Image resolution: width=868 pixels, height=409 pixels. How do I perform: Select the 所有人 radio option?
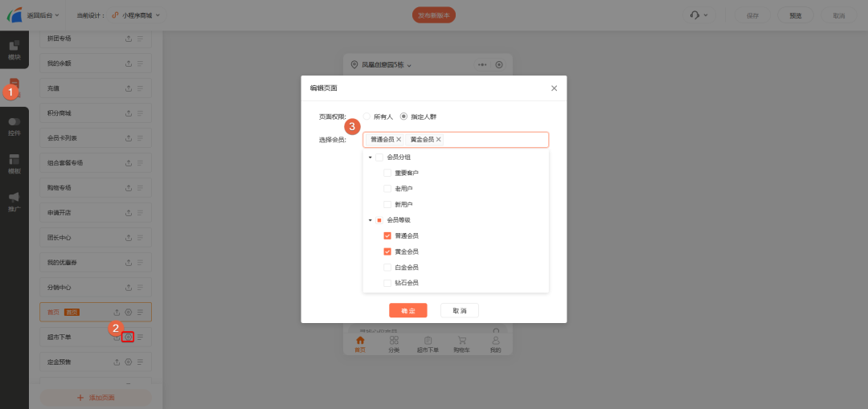366,117
